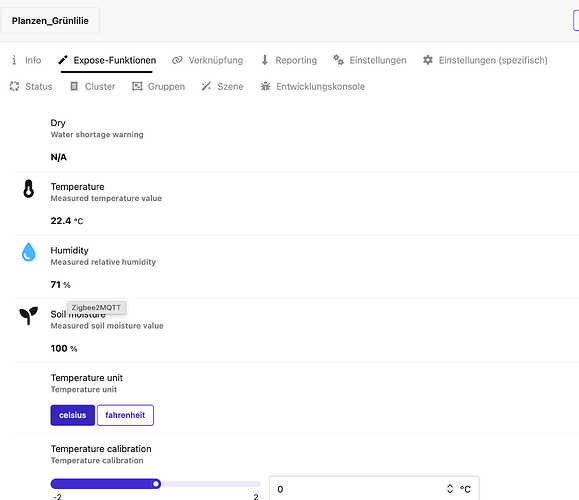
Task: Switch temperature unit to fahrenheit
Action: (x=125, y=415)
